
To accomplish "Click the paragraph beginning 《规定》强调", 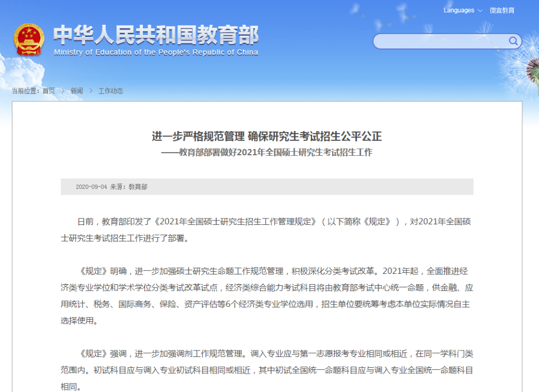I will pos(267,370).
